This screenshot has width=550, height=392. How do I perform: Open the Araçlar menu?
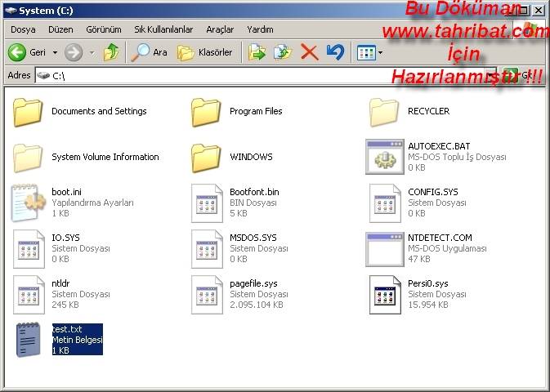(220, 29)
